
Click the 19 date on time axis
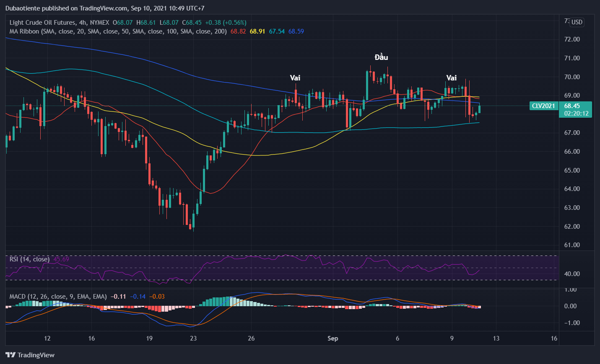pyautogui.click(x=149, y=338)
